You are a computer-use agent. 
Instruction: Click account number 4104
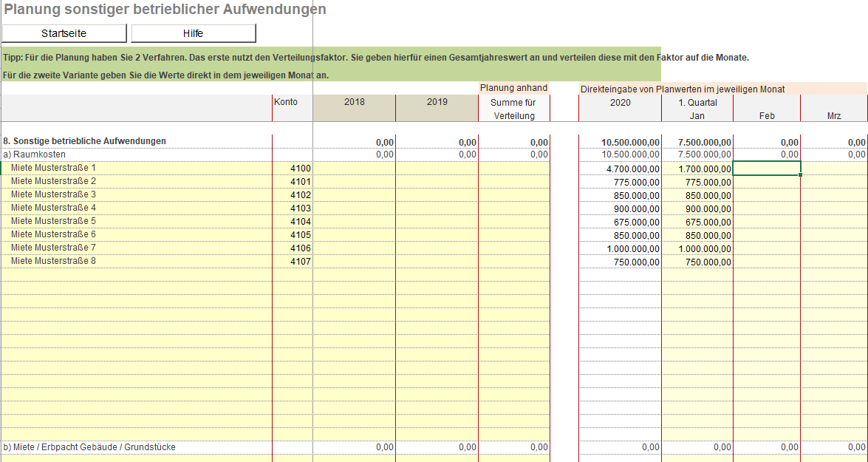pyautogui.click(x=301, y=222)
